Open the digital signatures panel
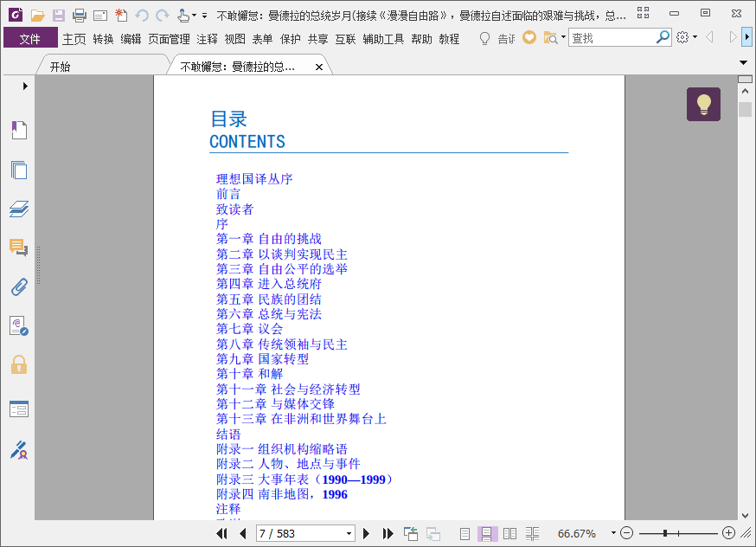This screenshot has height=547, width=756. [19, 326]
